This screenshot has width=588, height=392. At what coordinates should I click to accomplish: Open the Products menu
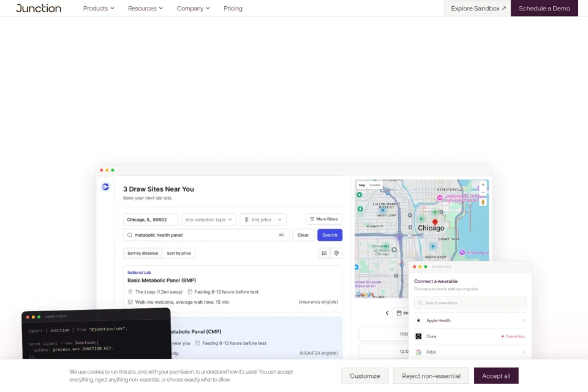click(x=99, y=8)
